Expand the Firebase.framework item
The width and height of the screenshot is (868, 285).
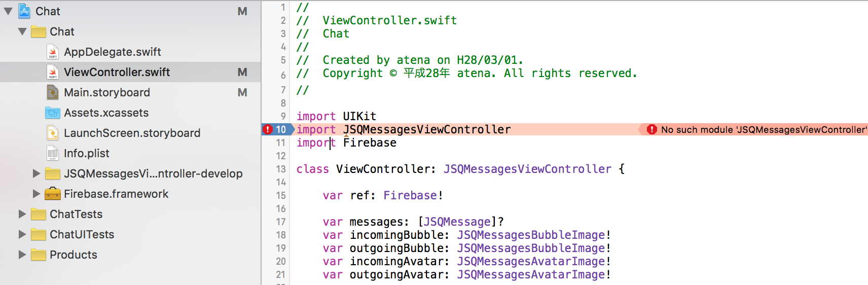coord(37,194)
